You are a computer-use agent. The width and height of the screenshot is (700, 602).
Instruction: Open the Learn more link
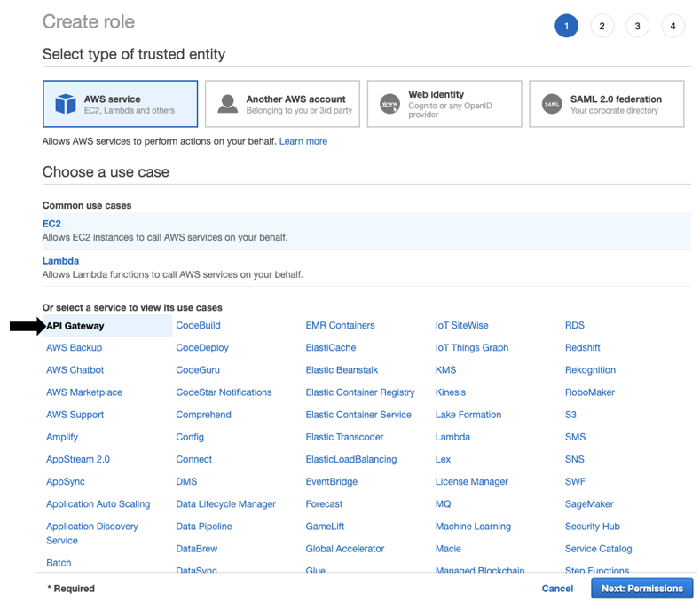[303, 141]
